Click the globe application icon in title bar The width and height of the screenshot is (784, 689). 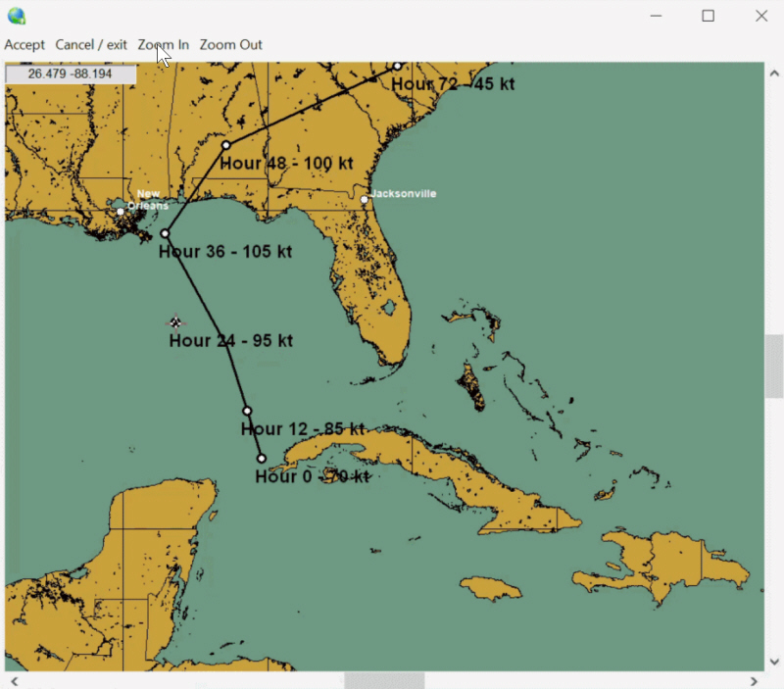tap(16, 16)
